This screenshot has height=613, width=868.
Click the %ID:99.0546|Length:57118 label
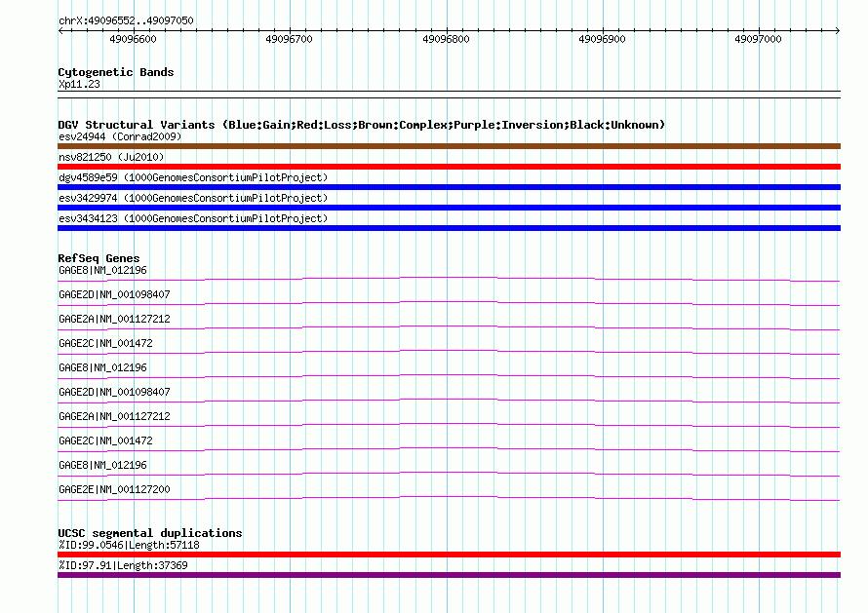point(129,546)
